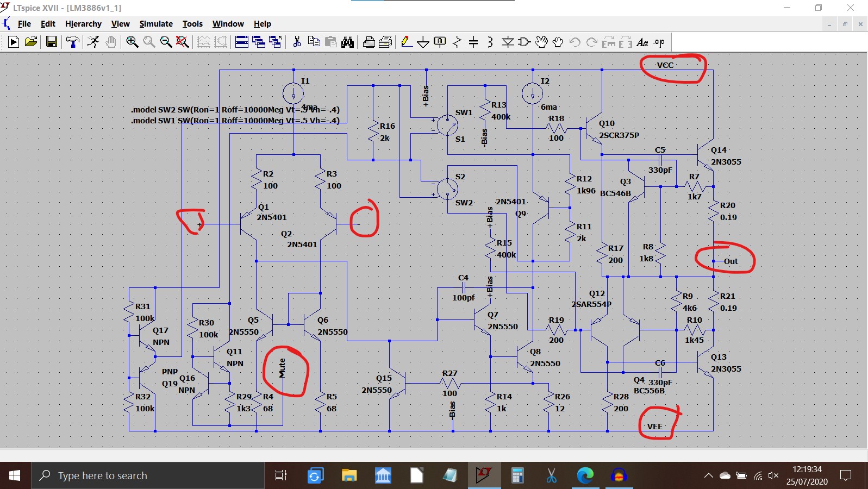Run the simulation with the running man icon
868x489 pixels.
93,42
